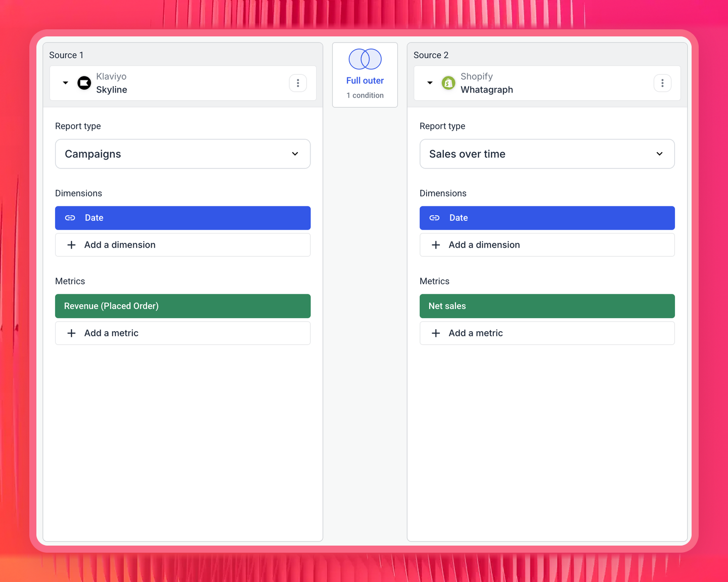
Task: Click chevron arrow in Campaigns dropdown
Action: tap(295, 154)
